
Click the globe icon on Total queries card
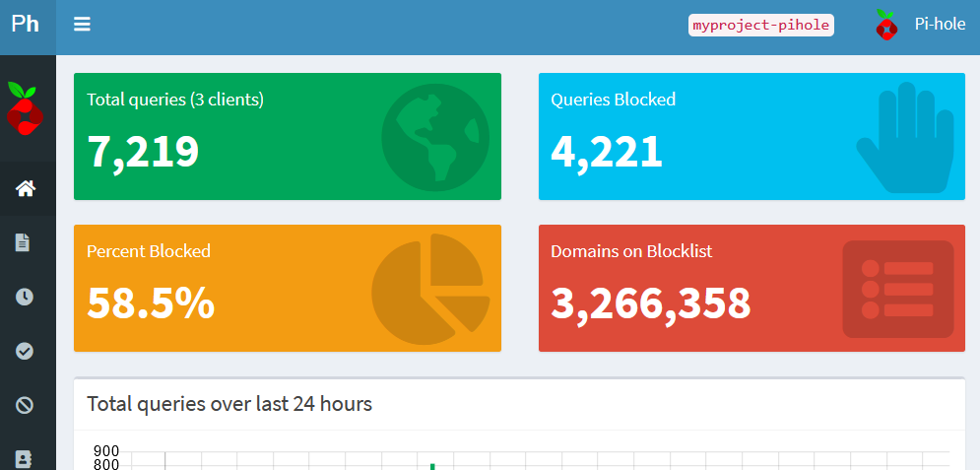click(x=435, y=138)
